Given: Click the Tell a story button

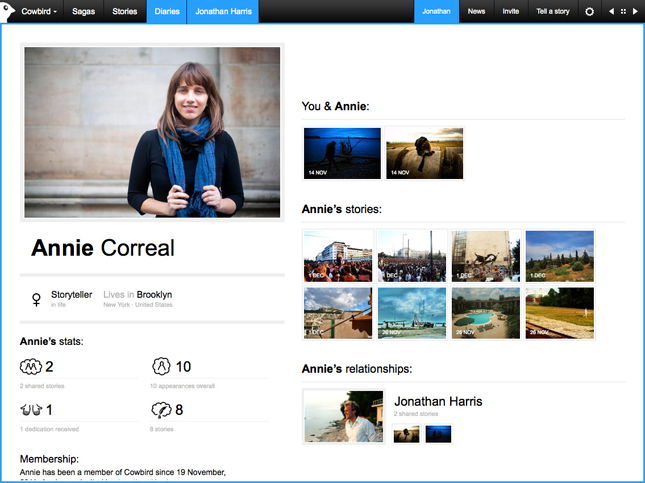Looking at the screenshot, I should 554,12.
